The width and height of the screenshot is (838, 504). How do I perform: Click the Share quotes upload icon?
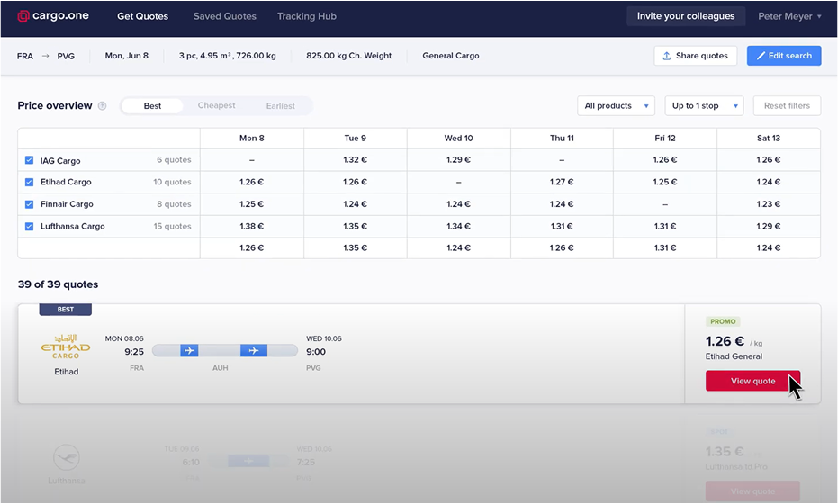click(x=667, y=56)
